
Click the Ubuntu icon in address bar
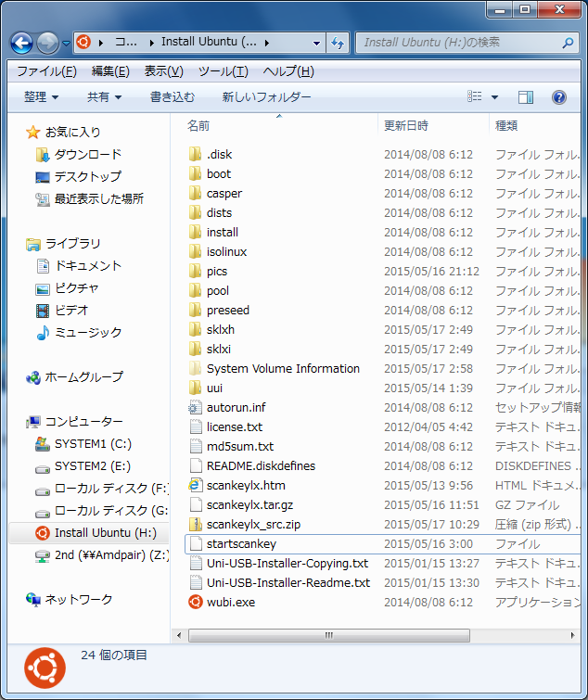[83, 42]
